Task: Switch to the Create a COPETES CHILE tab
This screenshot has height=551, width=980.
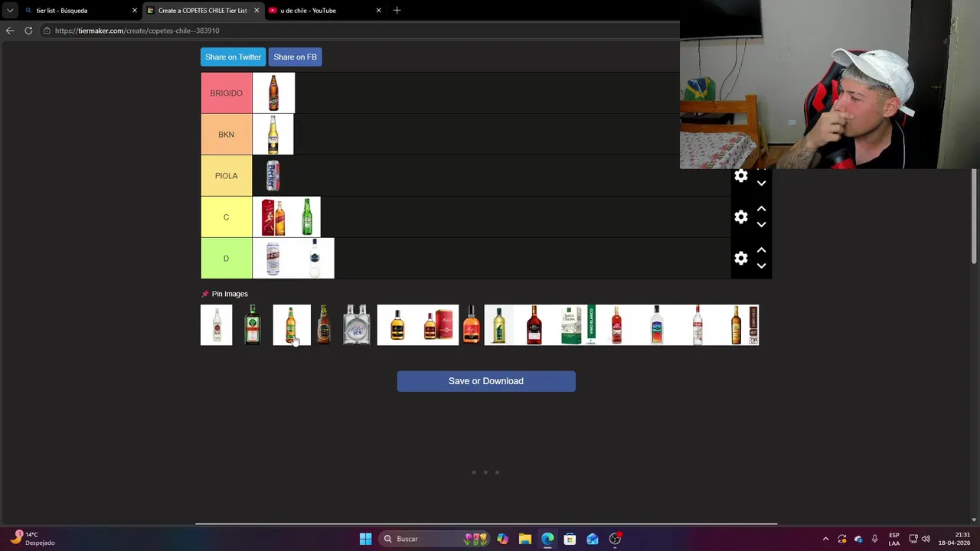Action: coord(202,11)
